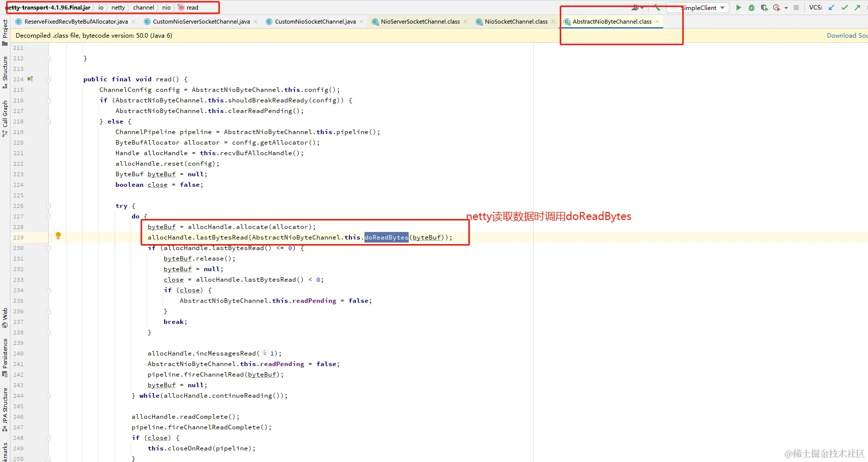
Task: Expand the profiler run options arrow
Action: point(786,8)
